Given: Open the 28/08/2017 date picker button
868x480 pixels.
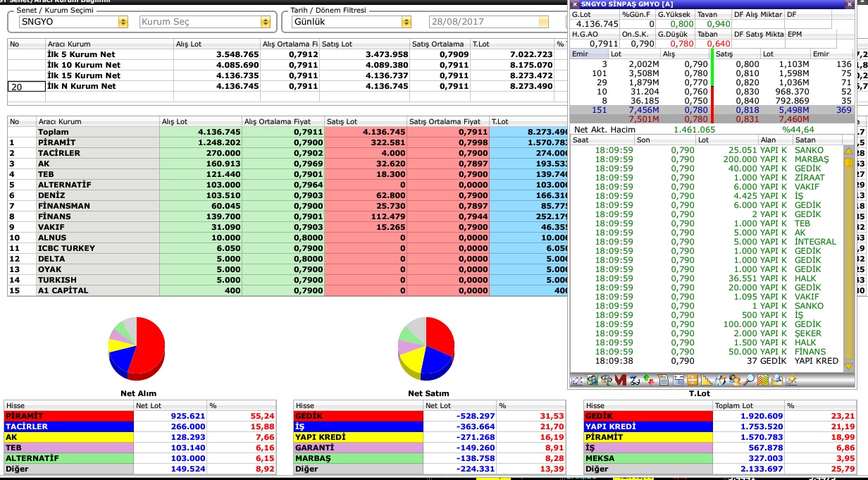Looking at the screenshot, I should point(543,22).
